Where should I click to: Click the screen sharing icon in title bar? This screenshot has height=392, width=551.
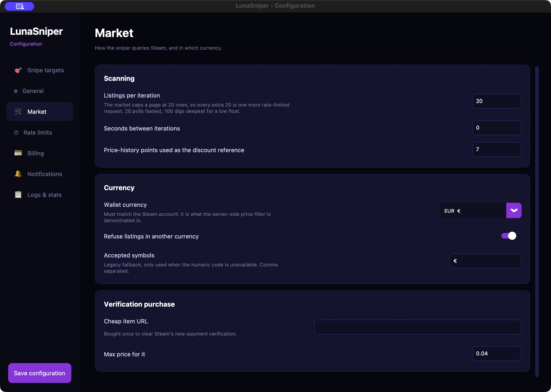tap(20, 6)
